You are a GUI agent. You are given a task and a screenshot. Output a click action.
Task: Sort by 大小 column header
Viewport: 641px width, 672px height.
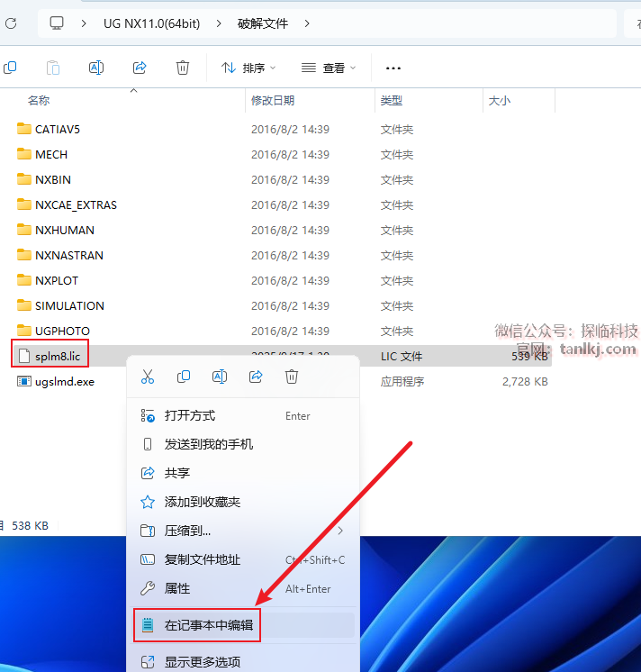[500, 100]
